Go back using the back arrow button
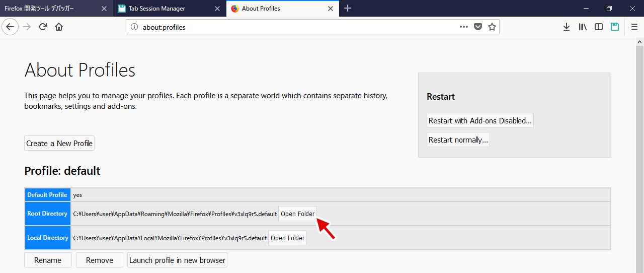Viewport: 644px width, 273px height. tap(10, 27)
